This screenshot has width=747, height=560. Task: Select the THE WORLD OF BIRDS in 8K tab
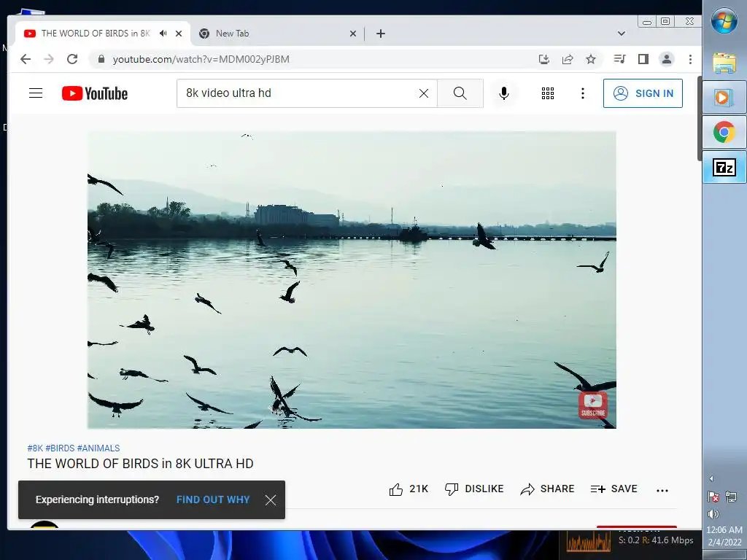coord(102,34)
